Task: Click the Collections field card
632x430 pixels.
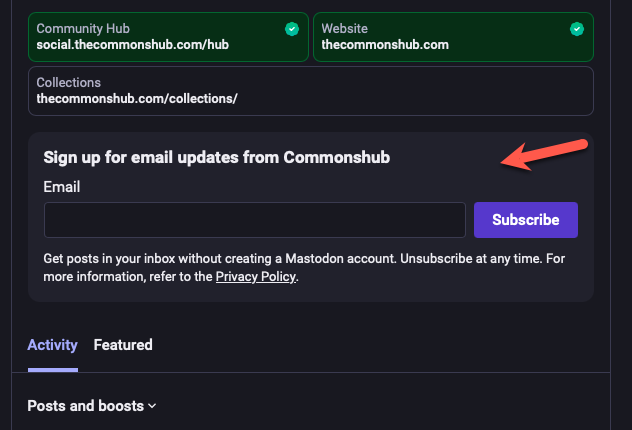Action: [311, 91]
